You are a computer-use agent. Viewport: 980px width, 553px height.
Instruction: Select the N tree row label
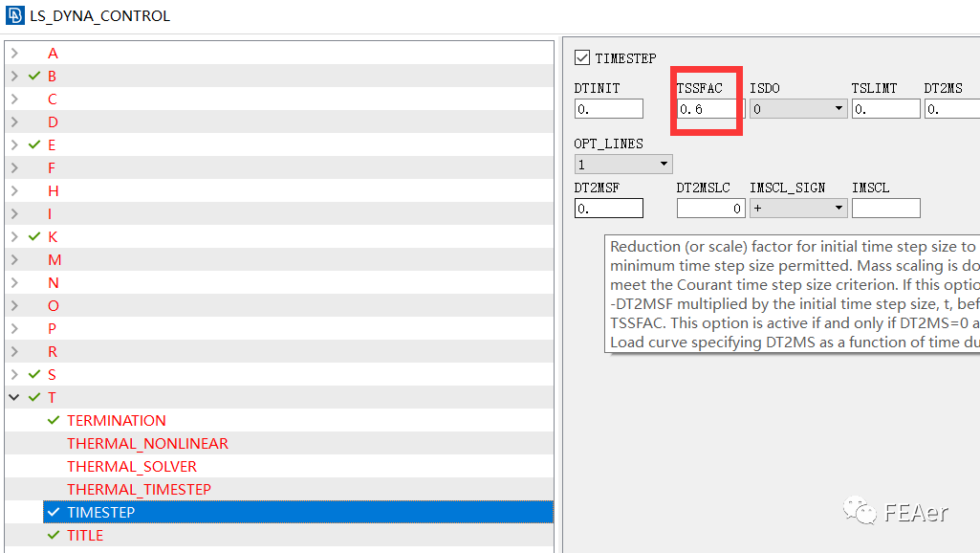(x=54, y=283)
